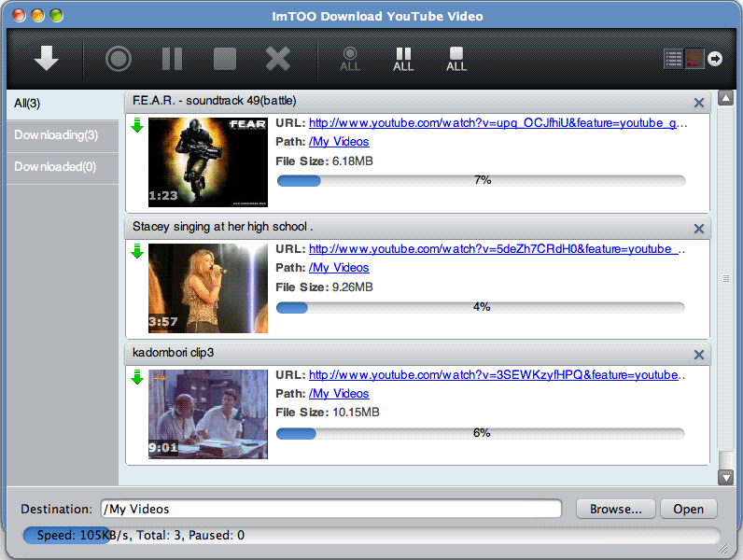Screen dimensions: 743x560
Task: Click the New Download arrow icon
Action: tap(47, 58)
